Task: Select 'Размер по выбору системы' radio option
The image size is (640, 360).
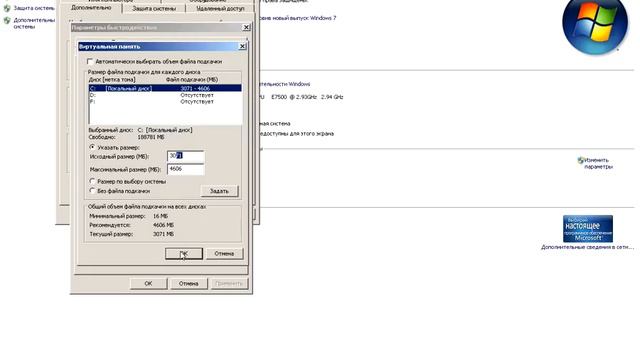Action: (x=93, y=181)
